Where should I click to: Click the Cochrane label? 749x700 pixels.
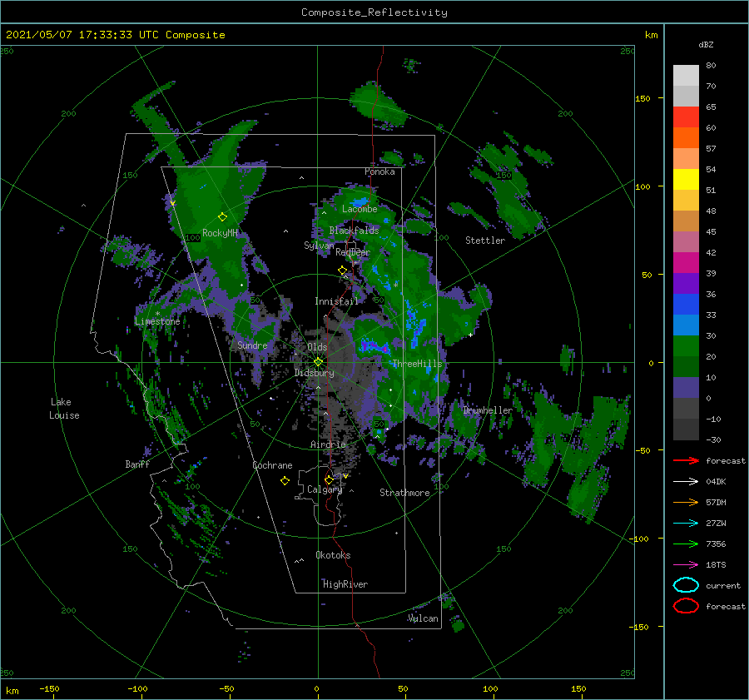272,465
